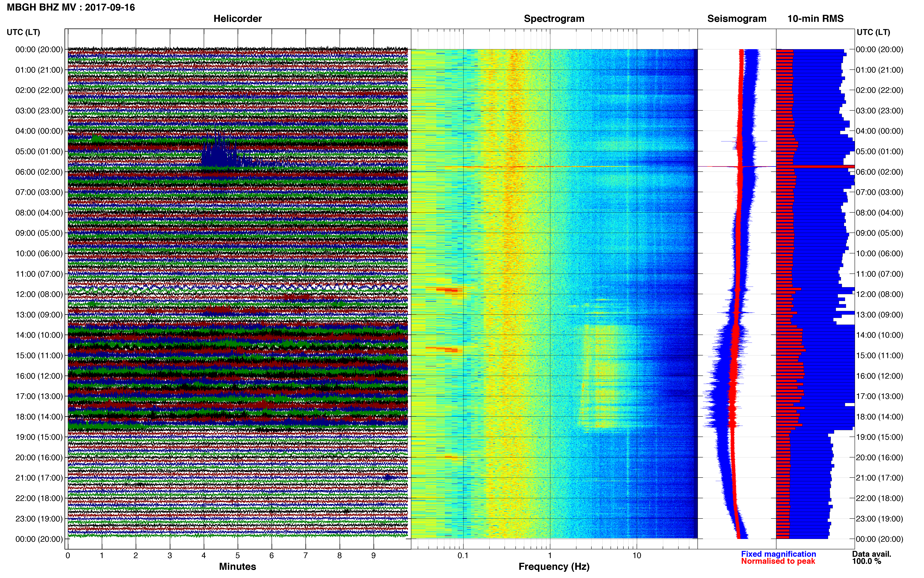Click '04:00 (00:00)' on the left time axis
Viewport: 924px width, 578px height.
click(x=39, y=131)
